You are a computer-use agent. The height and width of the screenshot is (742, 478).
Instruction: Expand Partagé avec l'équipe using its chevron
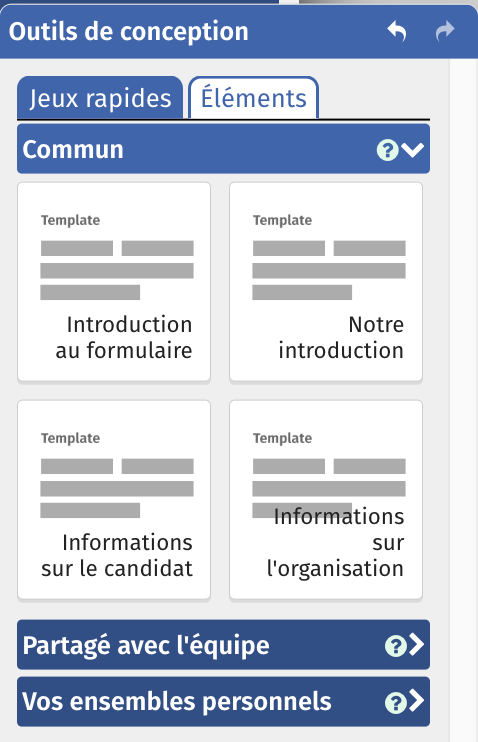tap(416, 645)
